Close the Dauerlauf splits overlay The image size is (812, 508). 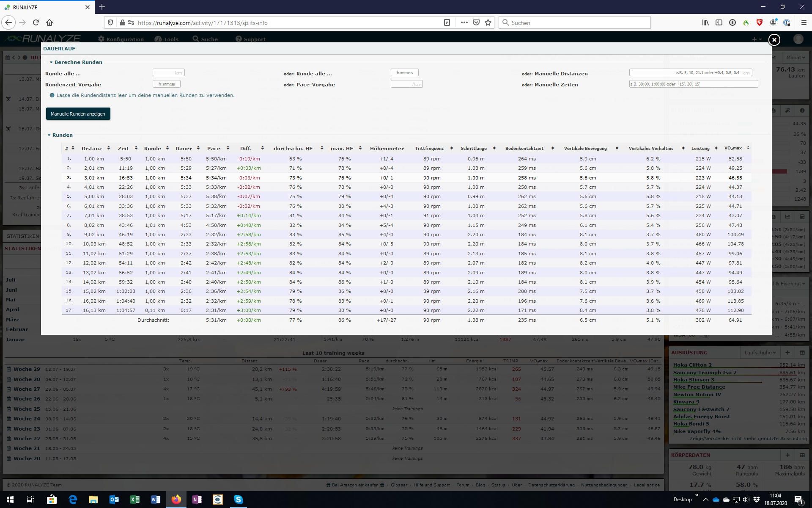tap(774, 40)
